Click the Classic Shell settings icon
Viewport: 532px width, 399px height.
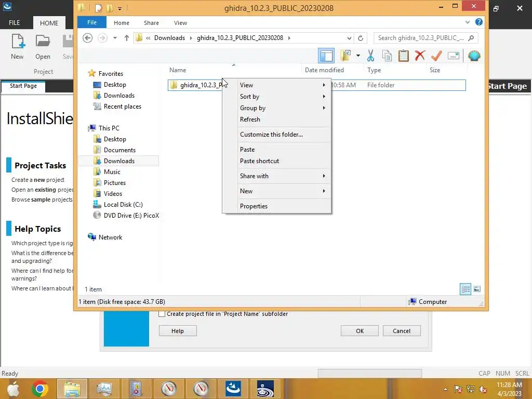pos(474,56)
